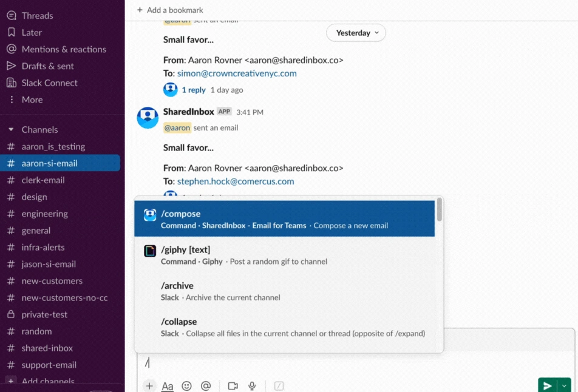Open the 1 reply thread
This screenshot has height=392, width=578.
pos(194,90)
